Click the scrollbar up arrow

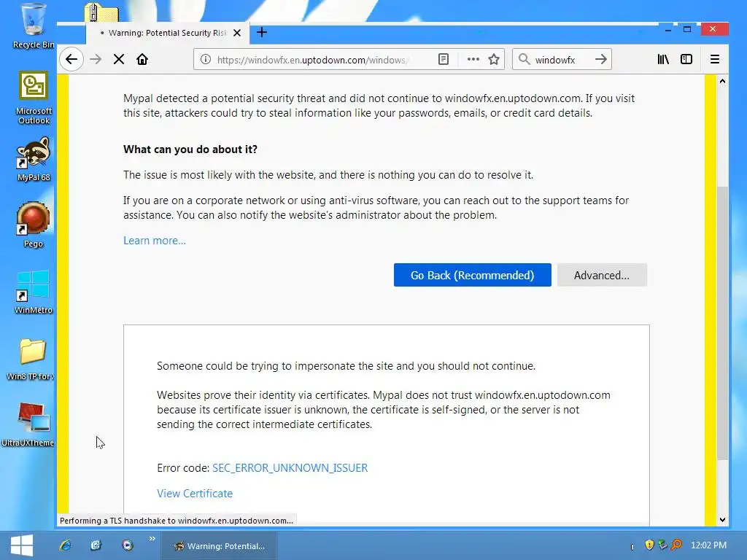pyautogui.click(x=722, y=82)
